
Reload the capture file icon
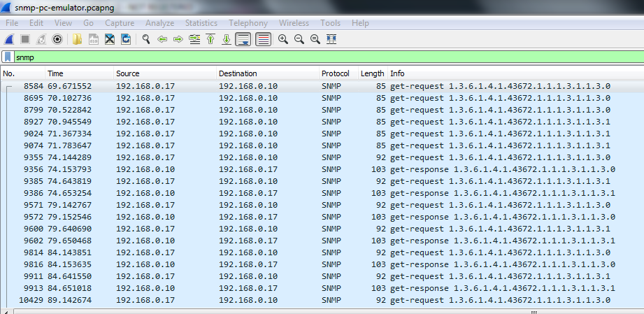point(126,39)
